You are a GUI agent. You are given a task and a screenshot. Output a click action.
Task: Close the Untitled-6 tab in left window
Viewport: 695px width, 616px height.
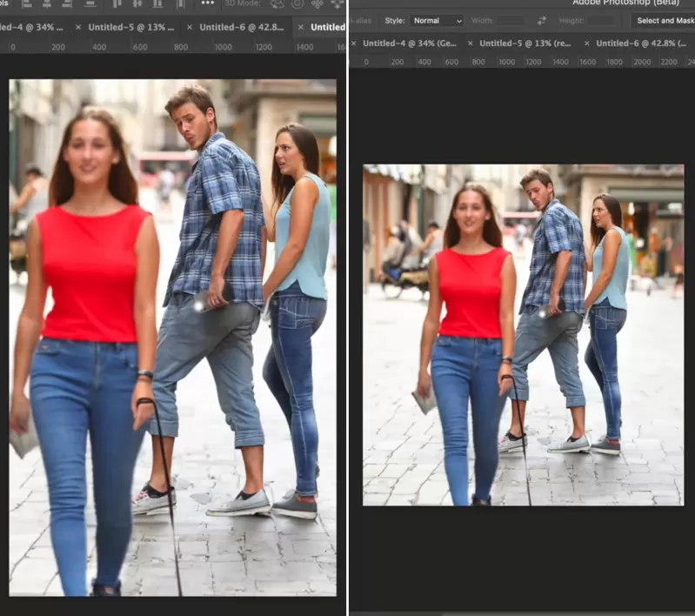190,27
